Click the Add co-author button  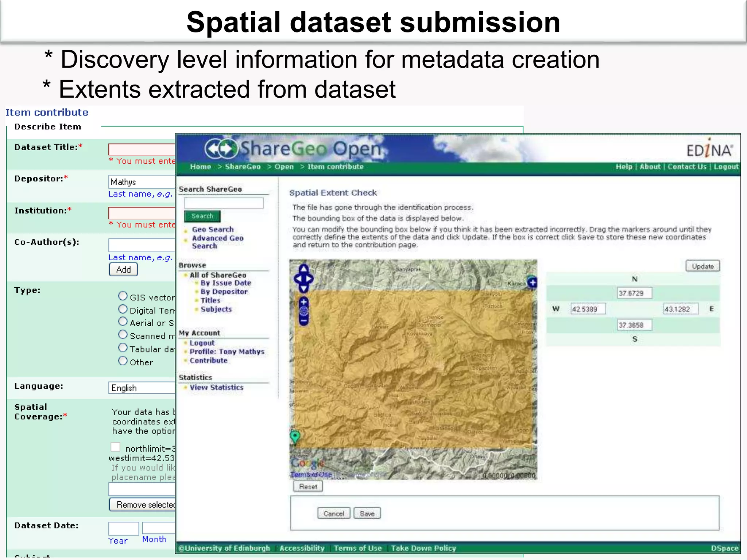click(123, 270)
